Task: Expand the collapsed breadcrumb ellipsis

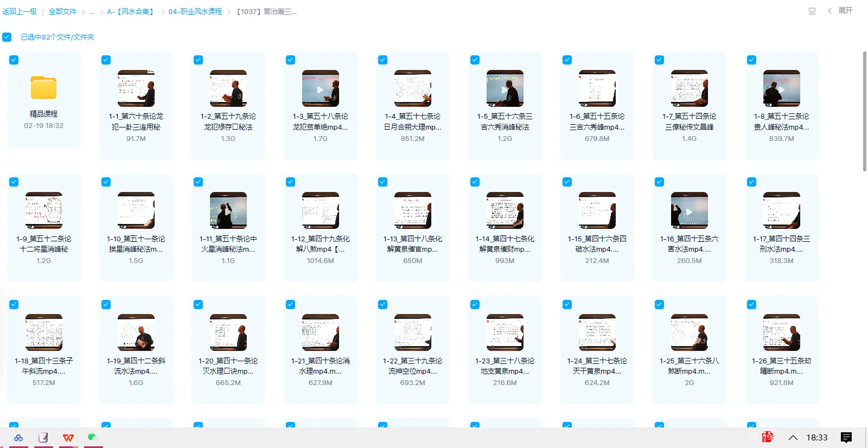Action: click(92, 11)
